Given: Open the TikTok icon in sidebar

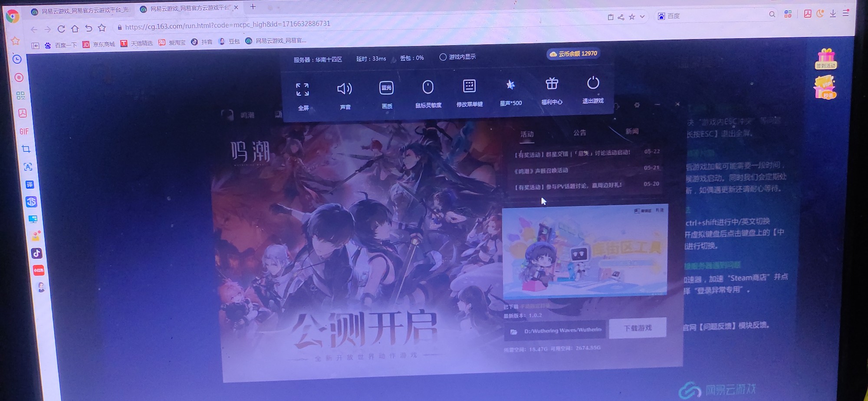Looking at the screenshot, I should [36, 253].
